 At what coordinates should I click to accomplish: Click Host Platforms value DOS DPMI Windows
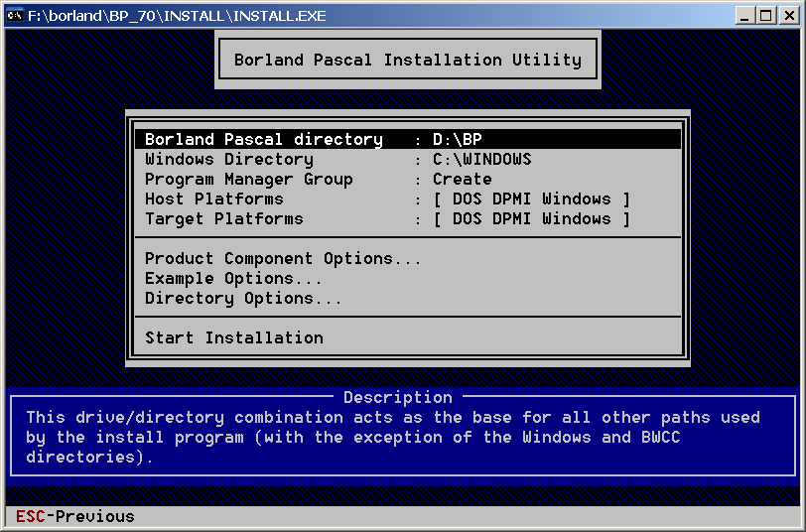coord(531,199)
